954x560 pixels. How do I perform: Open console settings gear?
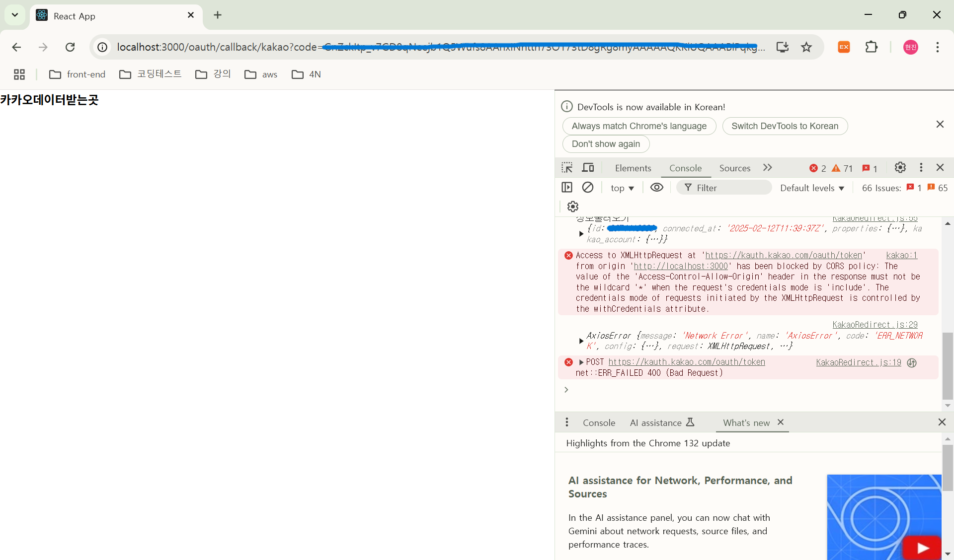pos(573,207)
